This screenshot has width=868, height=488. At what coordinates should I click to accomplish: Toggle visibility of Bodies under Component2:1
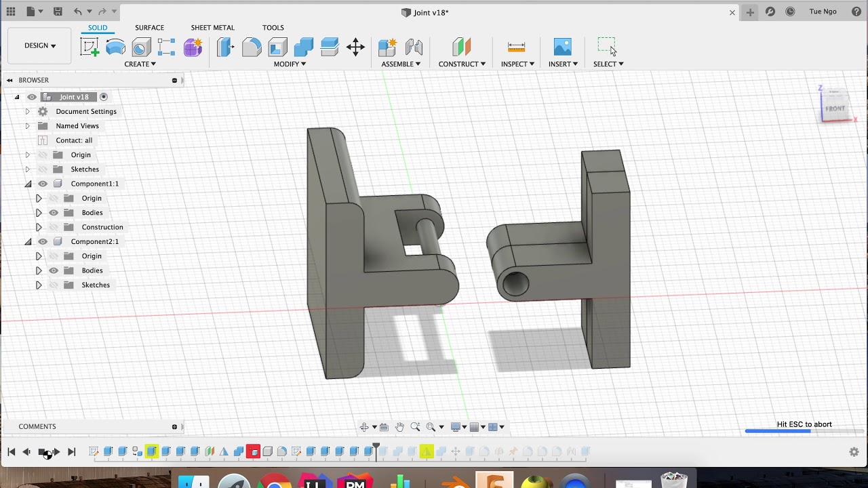tap(54, 270)
